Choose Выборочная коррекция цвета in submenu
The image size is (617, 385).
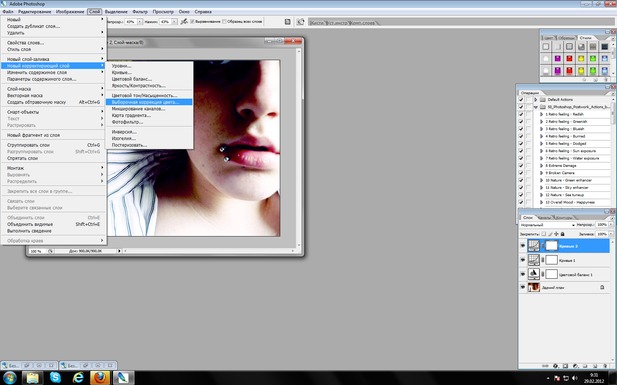149,102
